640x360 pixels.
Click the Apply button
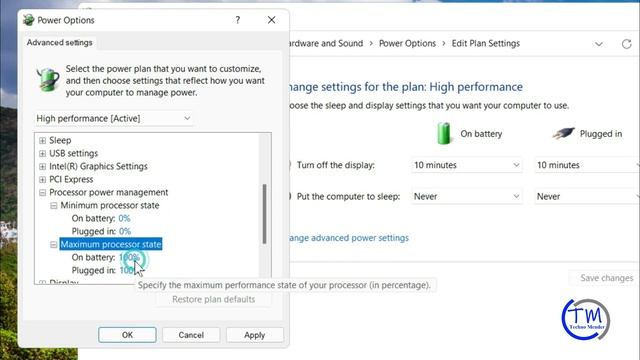pyautogui.click(x=255, y=335)
